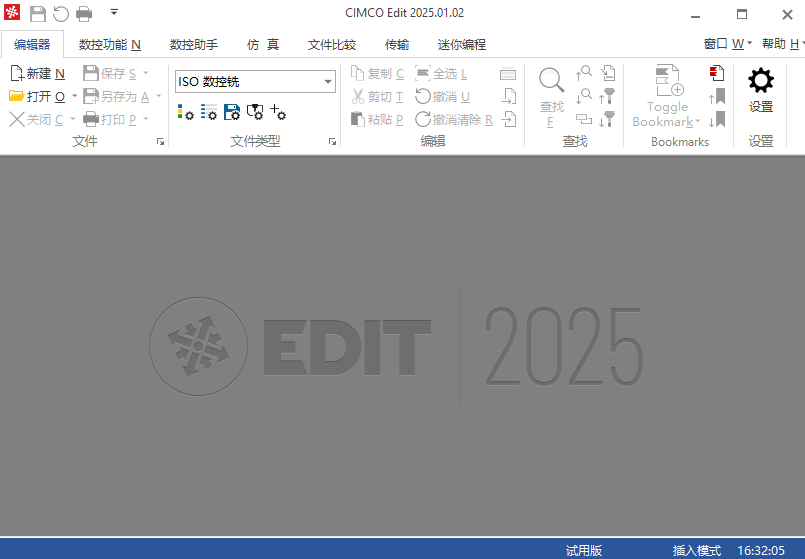Click the quick access printer icon
805x559 pixels.
[x=84, y=13]
